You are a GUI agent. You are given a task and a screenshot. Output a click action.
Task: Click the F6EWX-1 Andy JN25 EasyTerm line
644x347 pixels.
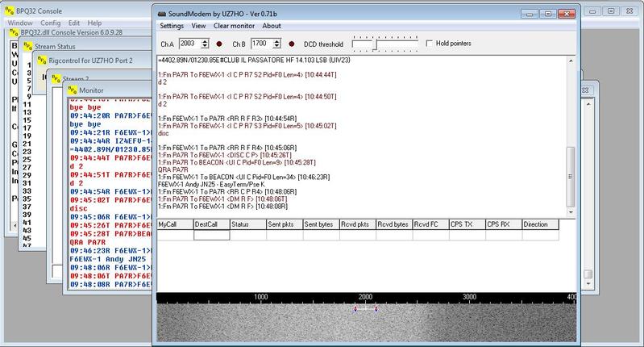(211, 184)
